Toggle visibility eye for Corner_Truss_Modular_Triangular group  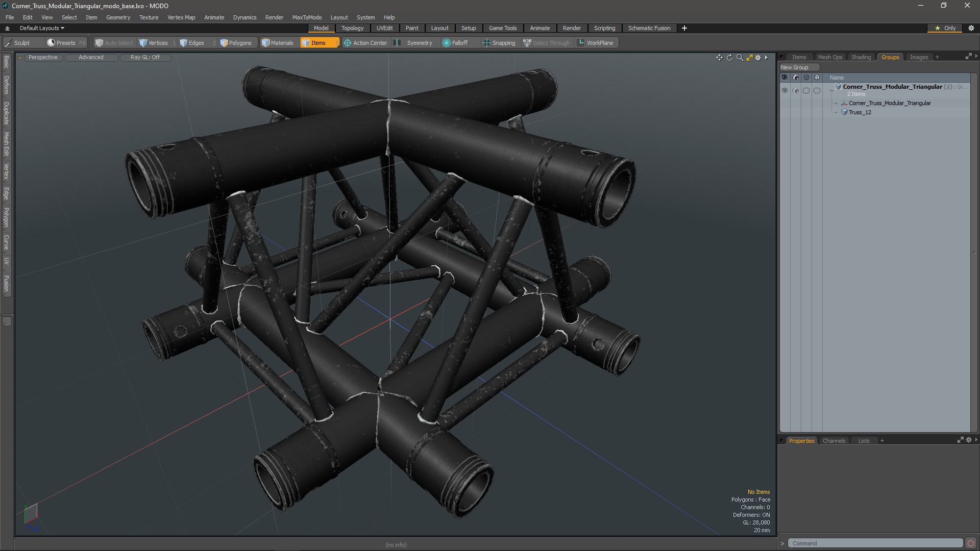tap(785, 90)
